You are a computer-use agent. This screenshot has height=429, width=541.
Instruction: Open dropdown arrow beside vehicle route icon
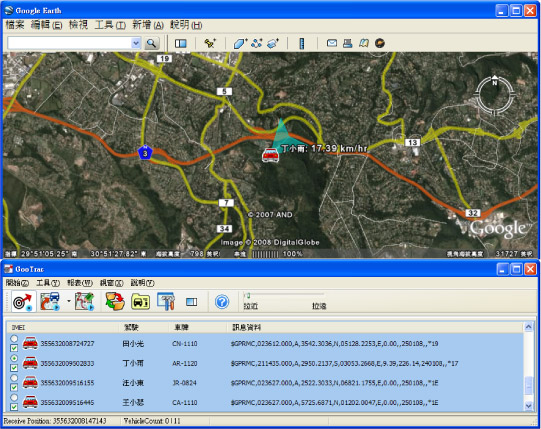click(69, 301)
